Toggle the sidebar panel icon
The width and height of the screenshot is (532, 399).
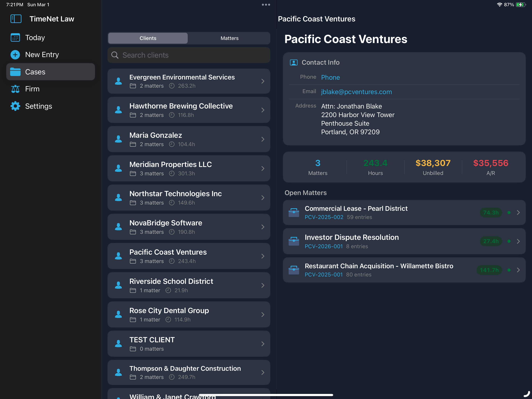coord(16,19)
